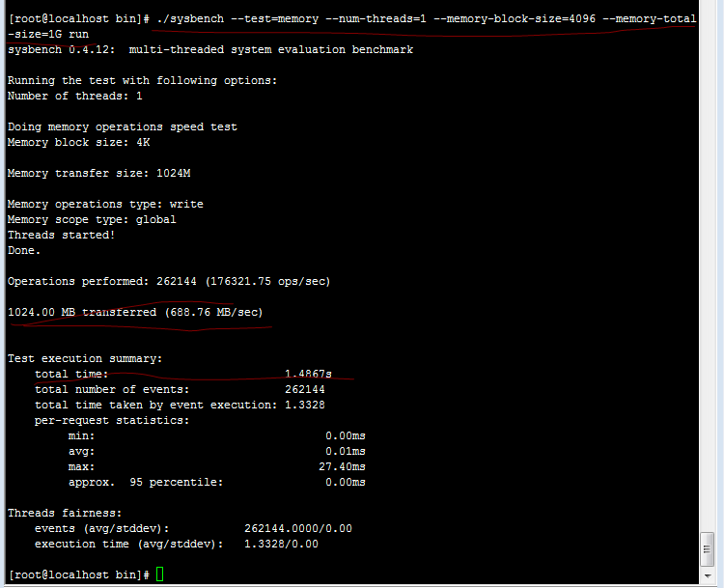Click 'total time taken by event execution' line
Image resolution: width=724 pixels, height=588 pixels.
tap(180, 406)
